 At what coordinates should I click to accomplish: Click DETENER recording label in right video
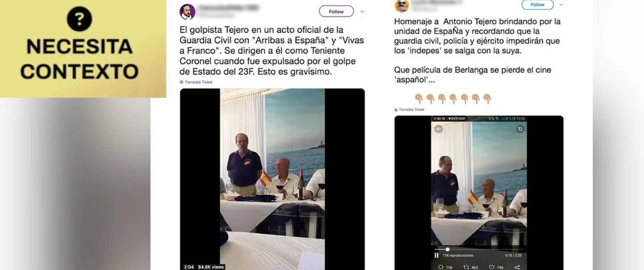pos(457,118)
